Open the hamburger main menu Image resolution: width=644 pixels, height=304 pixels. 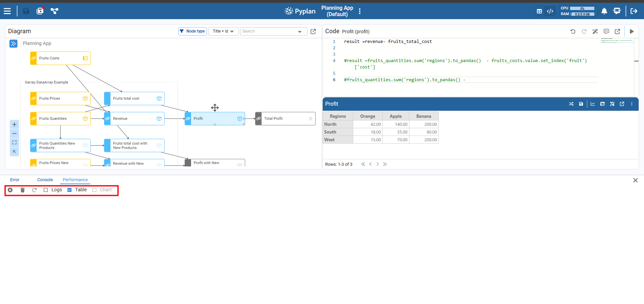7,11
